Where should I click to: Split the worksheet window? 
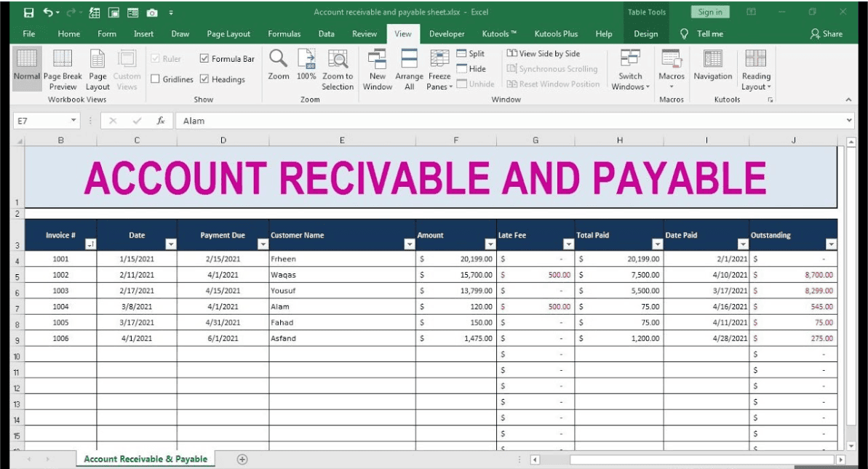coord(471,53)
